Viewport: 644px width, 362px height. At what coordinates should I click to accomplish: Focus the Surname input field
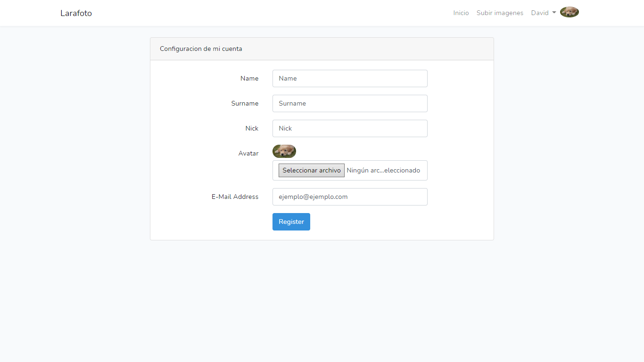pos(350,104)
